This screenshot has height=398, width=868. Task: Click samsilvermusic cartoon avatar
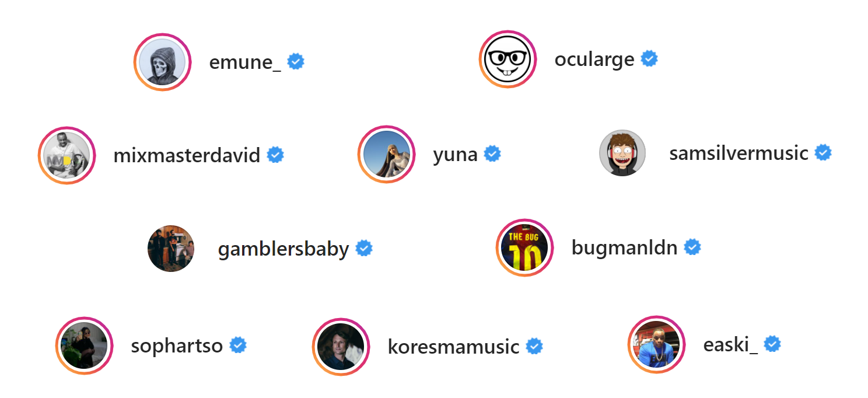click(x=622, y=153)
